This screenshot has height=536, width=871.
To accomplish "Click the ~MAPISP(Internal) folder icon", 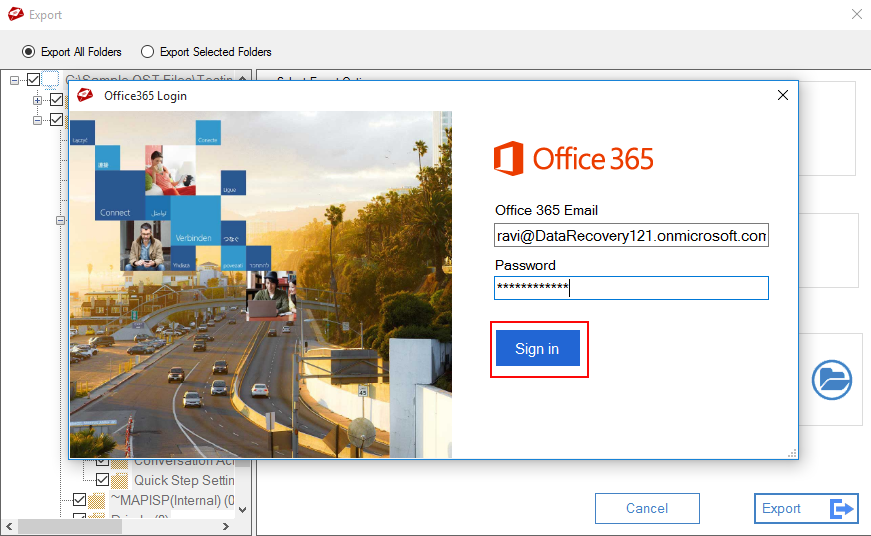I will point(96,499).
